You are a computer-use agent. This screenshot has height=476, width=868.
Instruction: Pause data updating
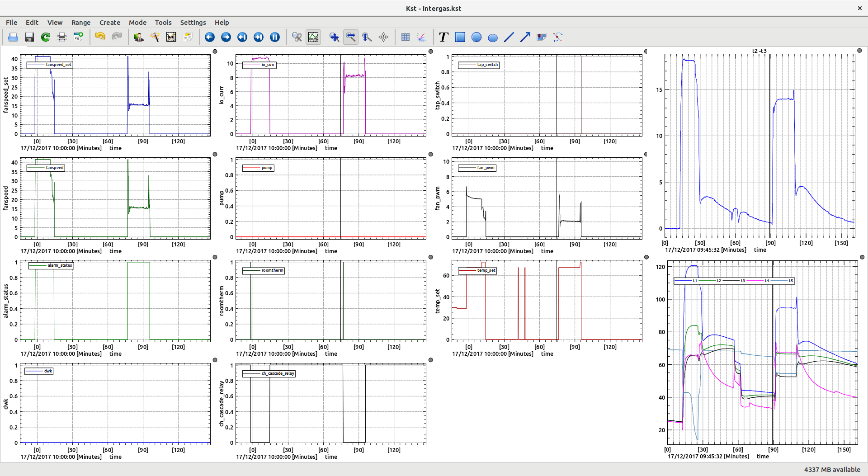275,37
